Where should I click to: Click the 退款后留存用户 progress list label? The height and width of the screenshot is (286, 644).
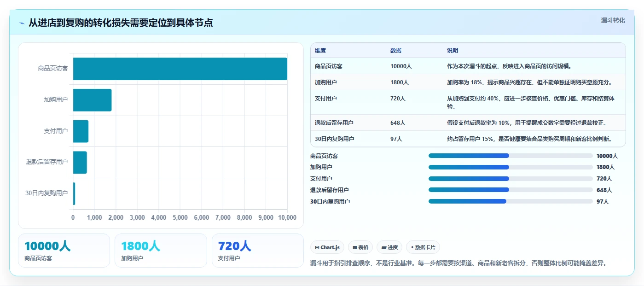pos(330,190)
